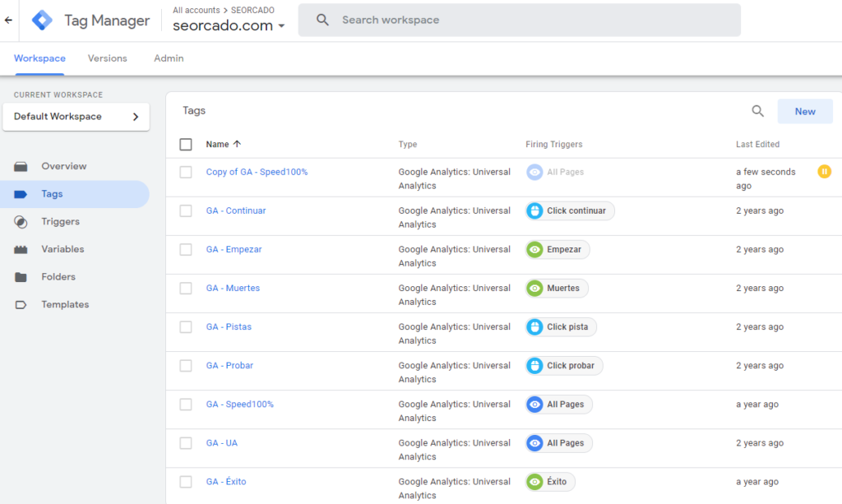842x504 pixels.
Task: Open the GA - Probar tag
Action: (x=229, y=366)
